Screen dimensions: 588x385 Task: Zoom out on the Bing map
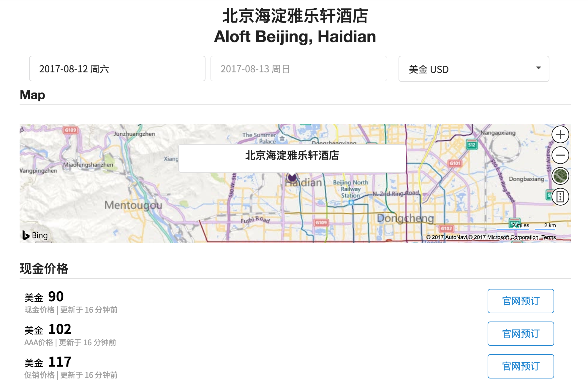(x=560, y=155)
